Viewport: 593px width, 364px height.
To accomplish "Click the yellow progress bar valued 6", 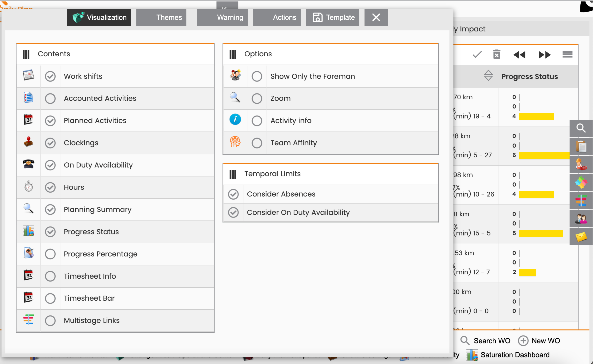I will tap(544, 155).
